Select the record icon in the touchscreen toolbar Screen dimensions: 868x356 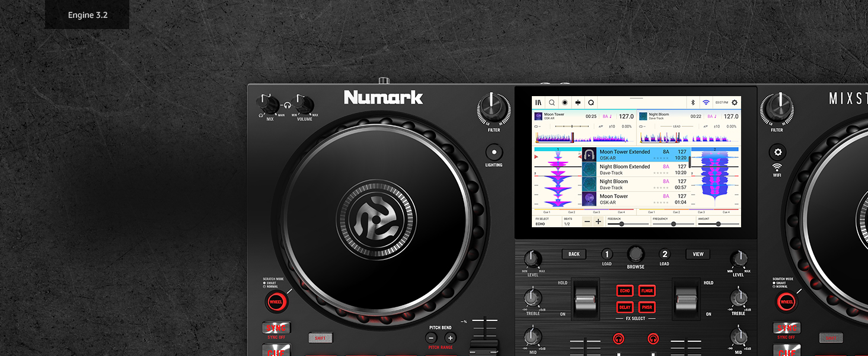(565, 102)
